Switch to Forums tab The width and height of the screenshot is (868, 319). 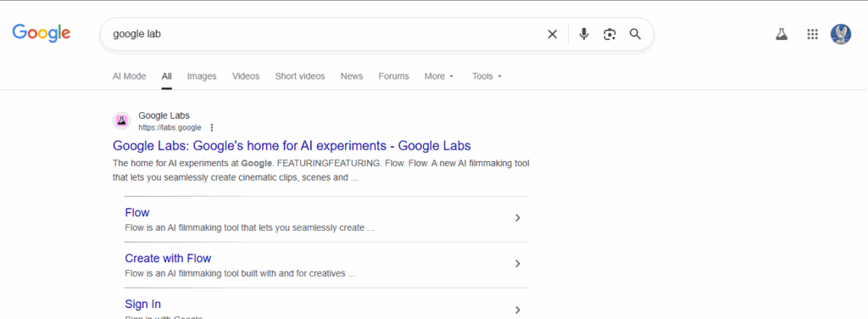click(393, 76)
